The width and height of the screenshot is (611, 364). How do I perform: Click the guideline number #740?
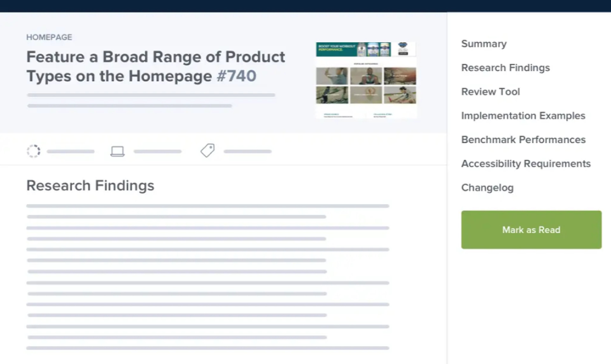coord(236,76)
